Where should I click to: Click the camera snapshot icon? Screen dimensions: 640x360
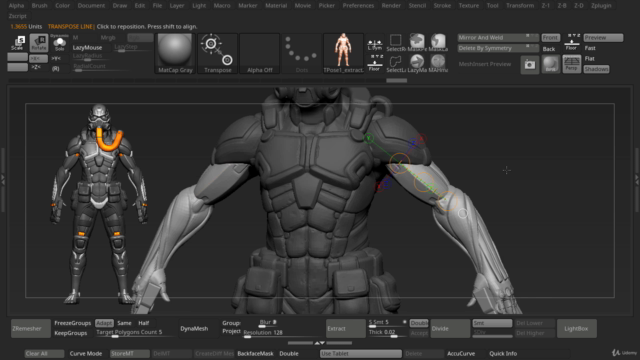530,64
